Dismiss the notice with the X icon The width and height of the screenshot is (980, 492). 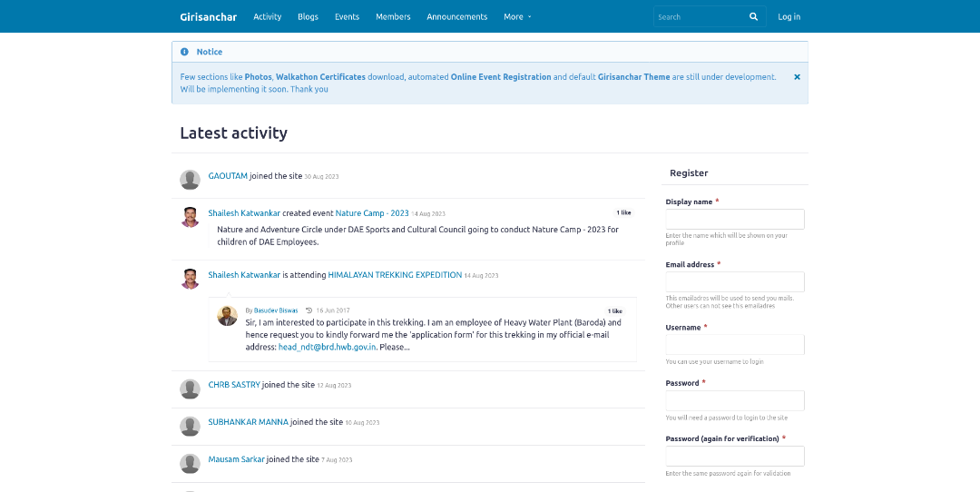click(797, 77)
